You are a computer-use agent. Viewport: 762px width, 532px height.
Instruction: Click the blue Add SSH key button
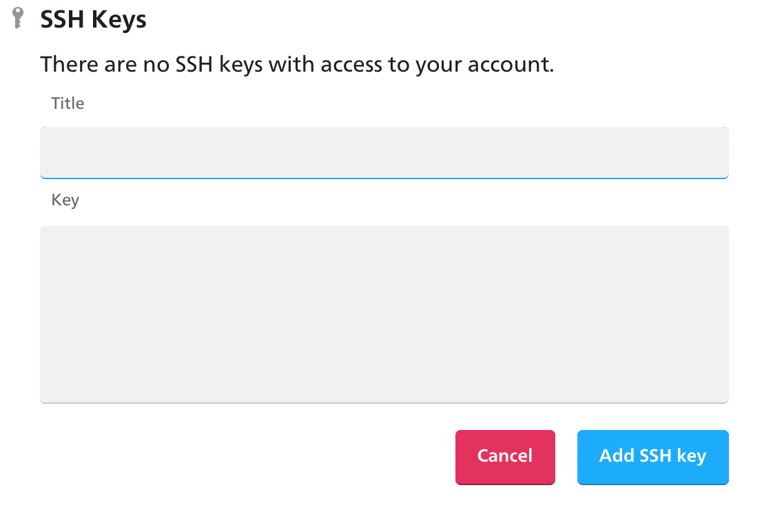point(652,457)
